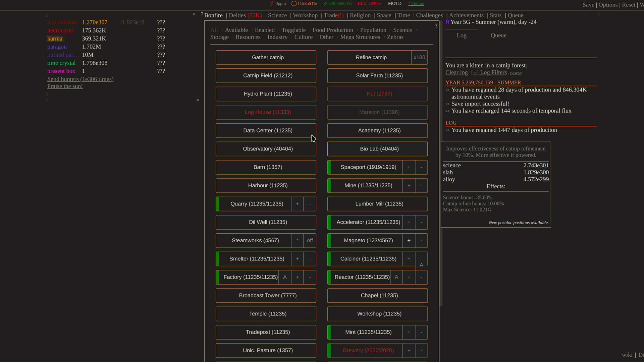
Task: Collapse resource panel arrow above unobtainium
Action: (47, 15)
